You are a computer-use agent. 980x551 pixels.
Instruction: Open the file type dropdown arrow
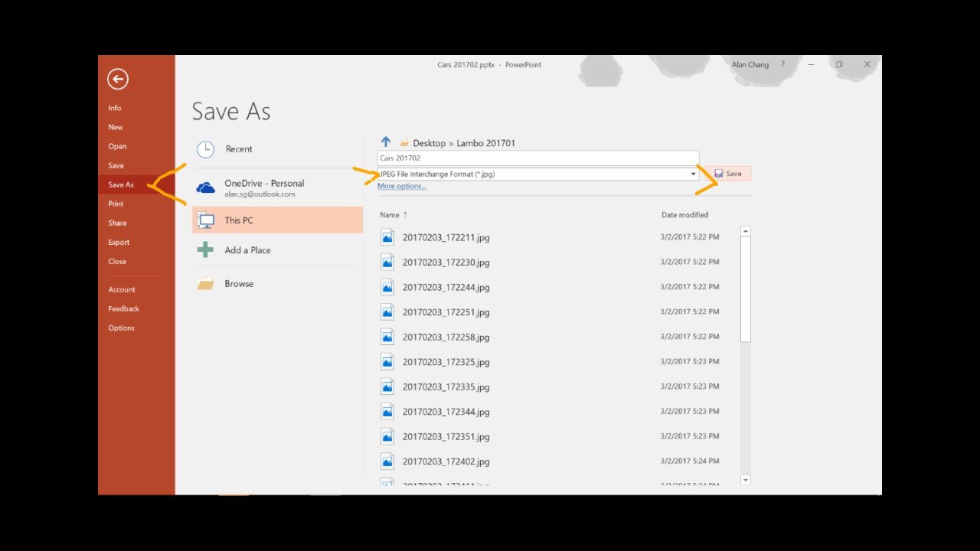pyautogui.click(x=693, y=174)
